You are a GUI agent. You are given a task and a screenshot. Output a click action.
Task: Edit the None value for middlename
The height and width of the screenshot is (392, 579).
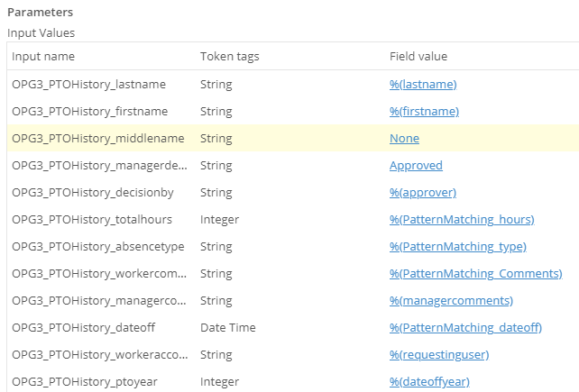[x=404, y=139]
